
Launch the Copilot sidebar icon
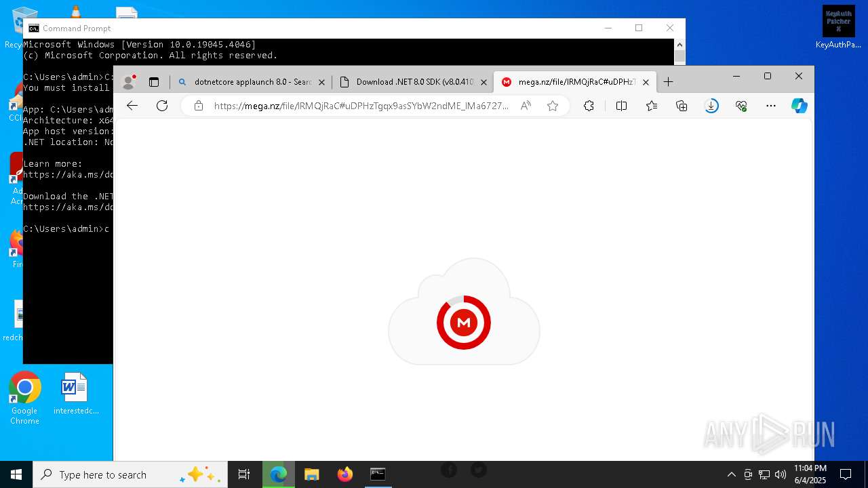point(800,106)
